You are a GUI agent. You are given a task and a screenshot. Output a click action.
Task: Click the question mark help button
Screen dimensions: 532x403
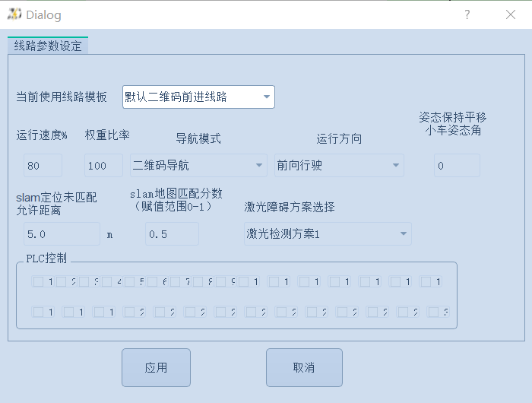tap(467, 14)
